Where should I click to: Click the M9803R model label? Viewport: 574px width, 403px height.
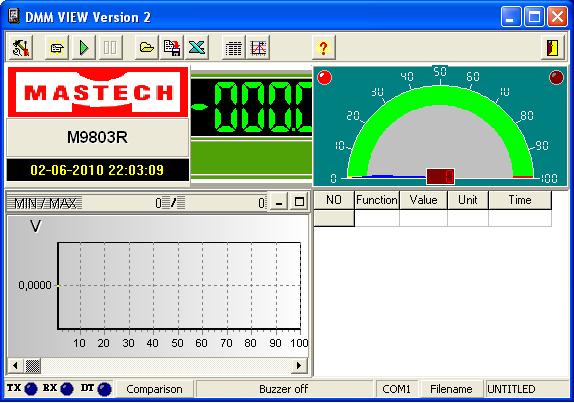pyautogui.click(x=97, y=137)
